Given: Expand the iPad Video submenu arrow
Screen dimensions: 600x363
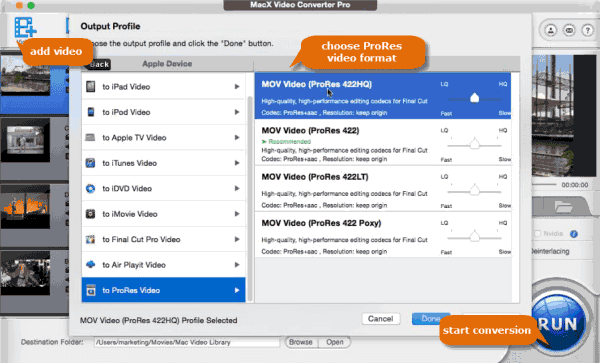Looking at the screenshot, I should coord(237,86).
